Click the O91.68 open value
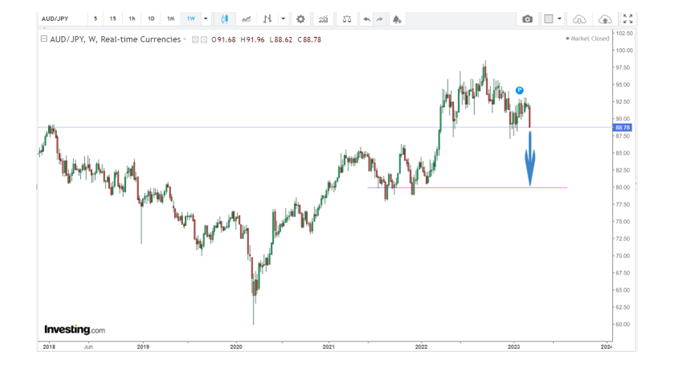690x373 pixels. click(224, 40)
